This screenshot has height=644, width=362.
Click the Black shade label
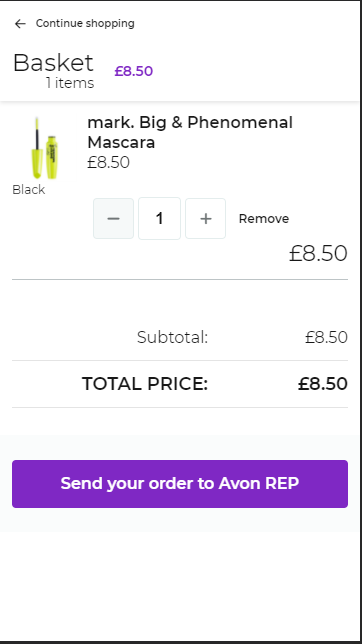(29, 190)
